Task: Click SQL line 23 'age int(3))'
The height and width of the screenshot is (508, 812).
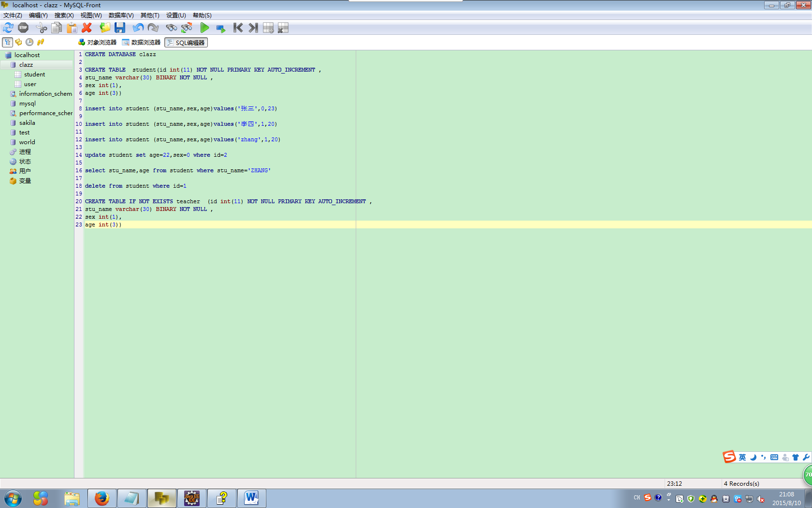Action: 103,224
